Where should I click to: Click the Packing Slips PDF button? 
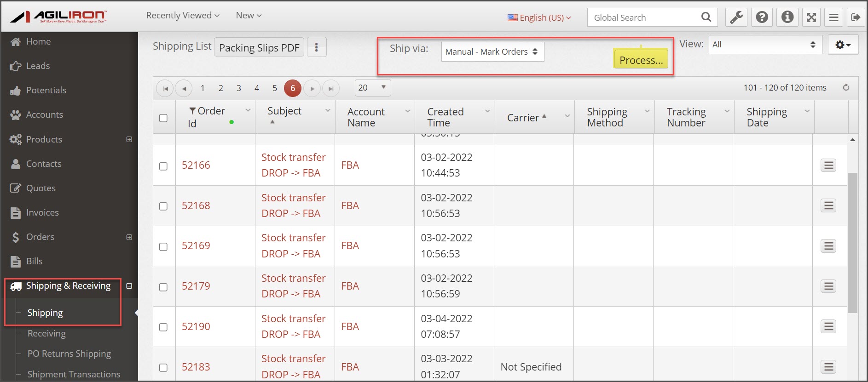(259, 47)
